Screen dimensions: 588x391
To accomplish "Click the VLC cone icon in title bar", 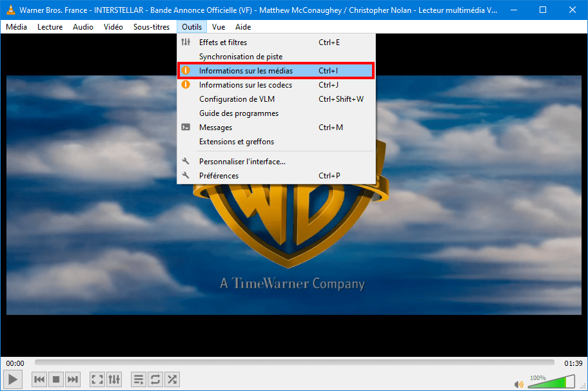I will [10, 10].
